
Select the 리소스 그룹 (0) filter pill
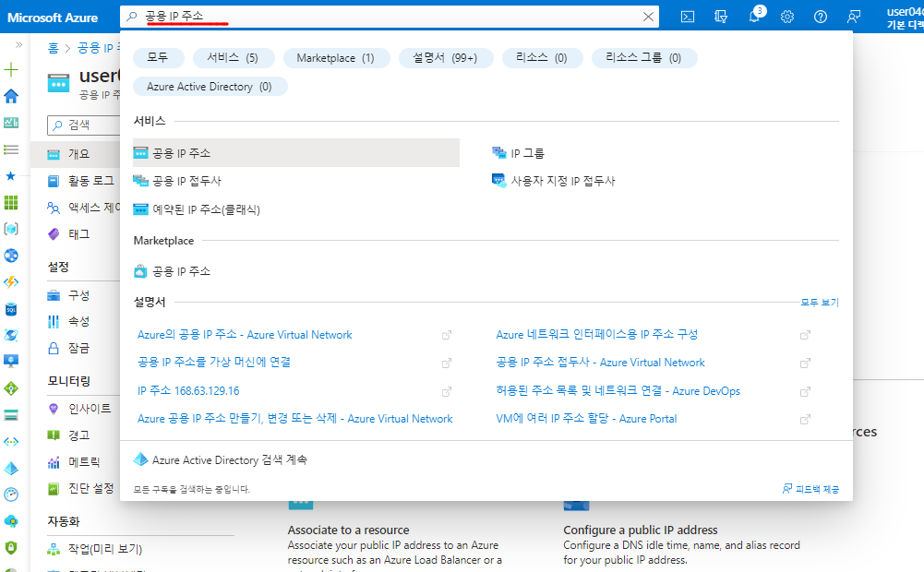point(643,58)
